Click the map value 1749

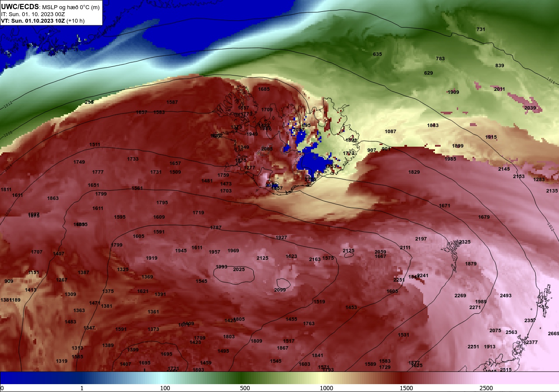point(79,162)
